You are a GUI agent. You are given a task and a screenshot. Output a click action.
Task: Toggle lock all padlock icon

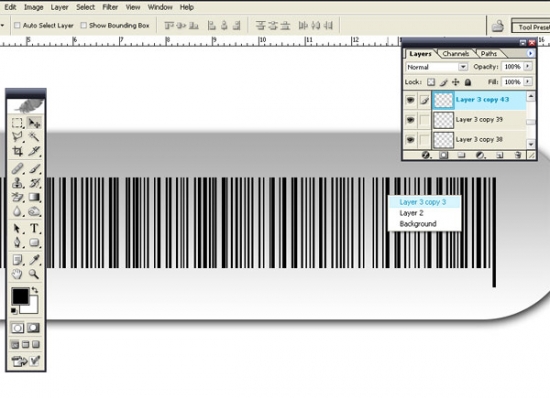point(468,82)
